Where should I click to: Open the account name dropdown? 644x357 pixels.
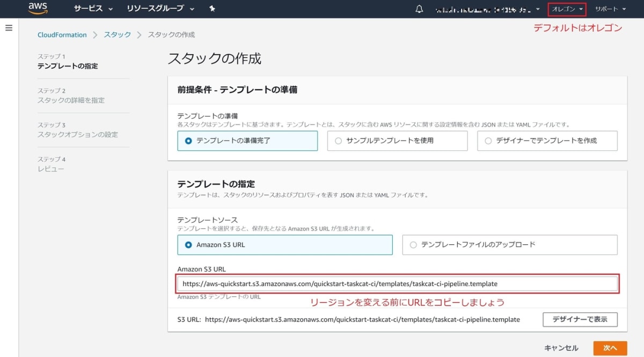point(487,9)
